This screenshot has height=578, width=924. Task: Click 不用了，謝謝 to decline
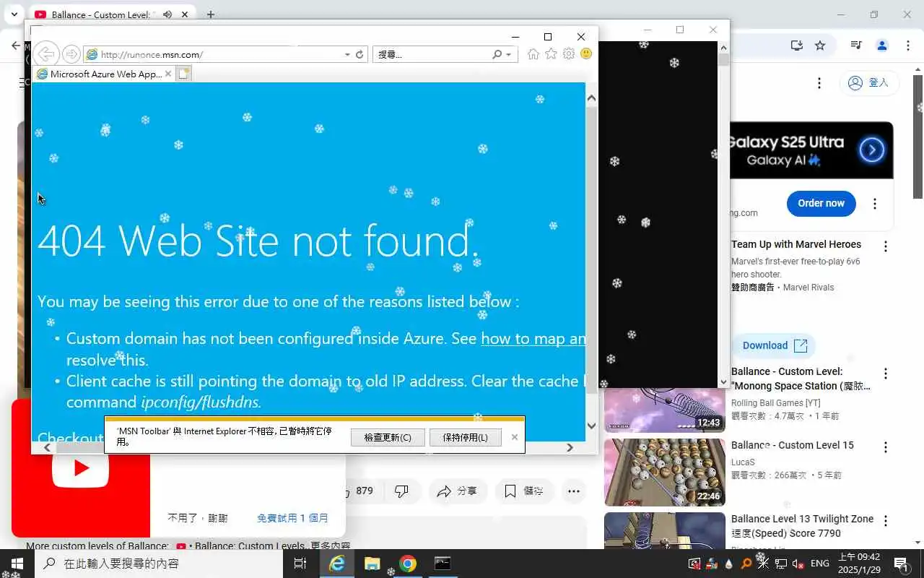click(198, 518)
